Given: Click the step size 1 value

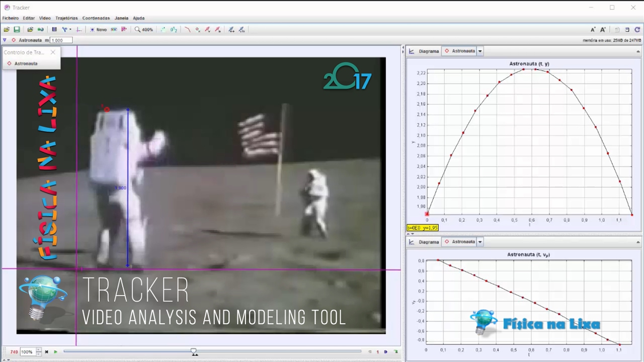Looking at the screenshot, I should pos(378,352).
